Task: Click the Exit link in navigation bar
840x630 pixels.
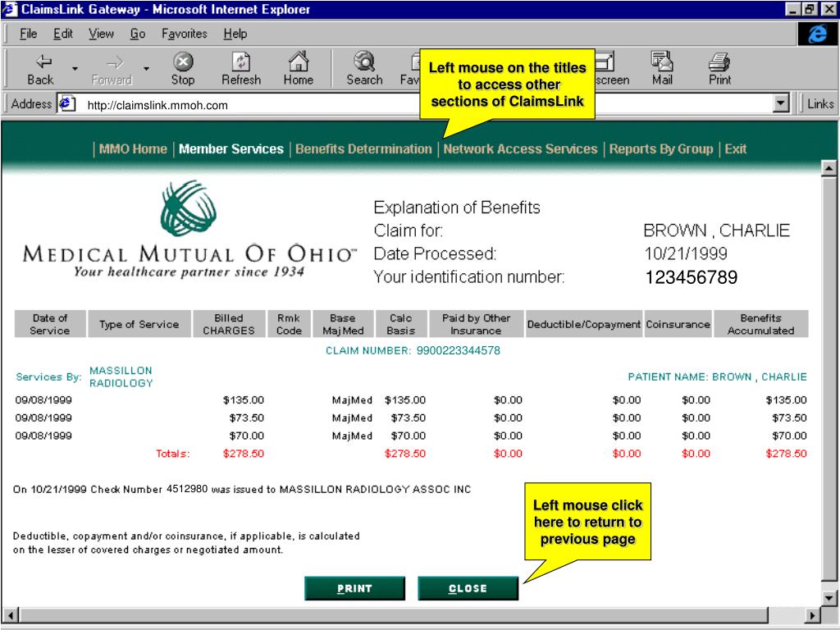Action: click(x=736, y=149)
